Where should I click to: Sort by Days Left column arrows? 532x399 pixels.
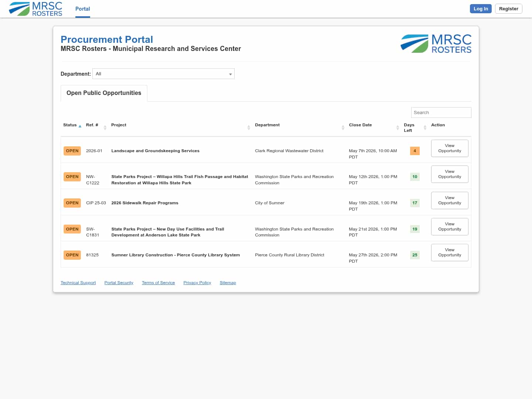point(425,127)
